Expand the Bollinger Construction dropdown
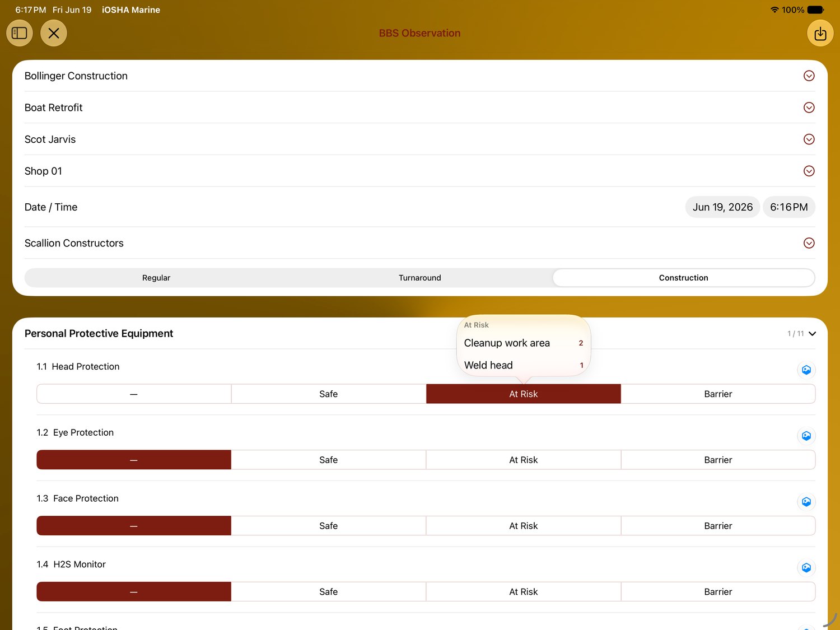 [809, 76]
